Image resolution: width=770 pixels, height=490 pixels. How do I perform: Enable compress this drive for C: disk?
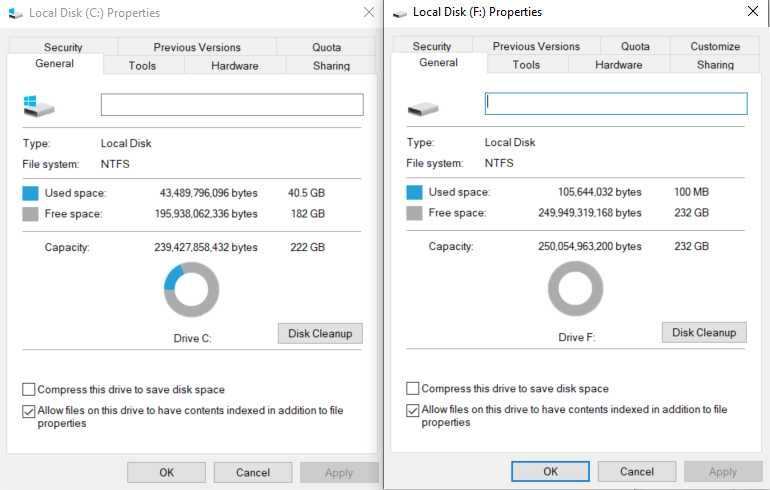[29, 390]
